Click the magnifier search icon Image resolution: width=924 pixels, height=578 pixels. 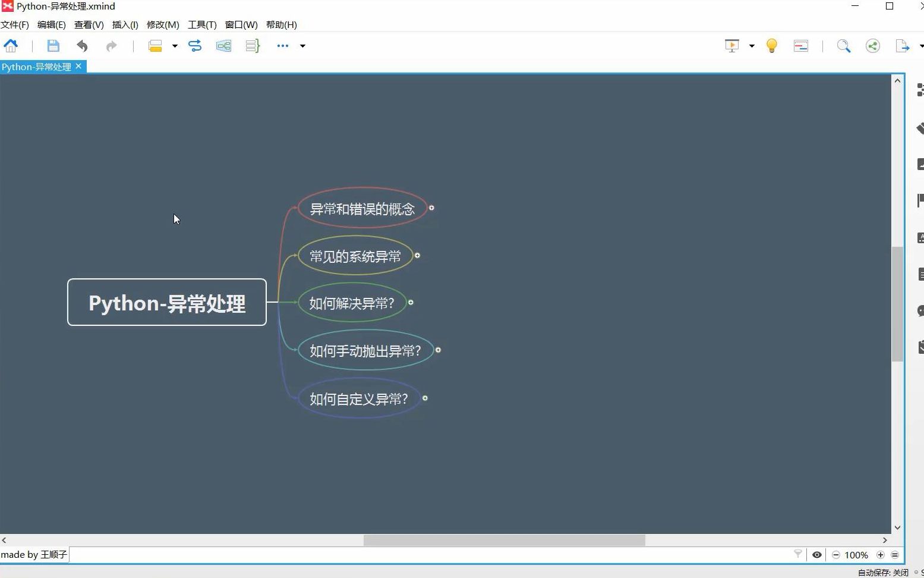click(x=844, y=46)
